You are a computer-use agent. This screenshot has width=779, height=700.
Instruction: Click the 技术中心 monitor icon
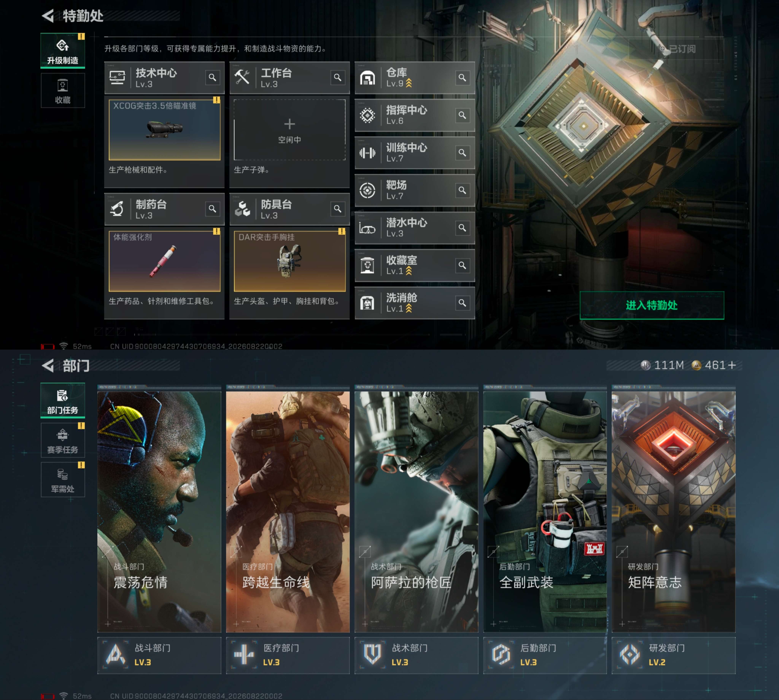point(117,78)
